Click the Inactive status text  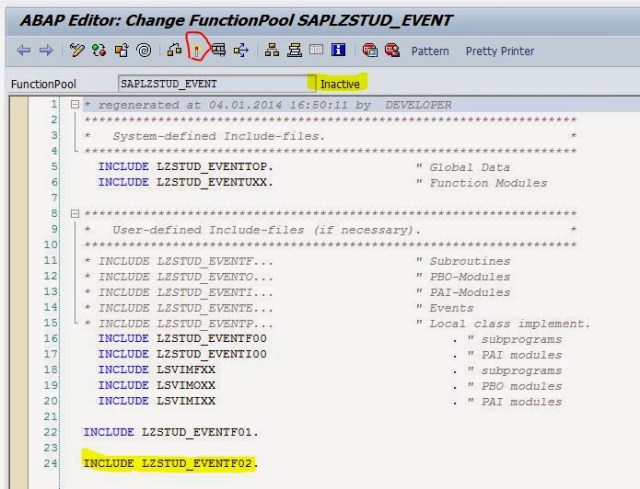(340, 84)
